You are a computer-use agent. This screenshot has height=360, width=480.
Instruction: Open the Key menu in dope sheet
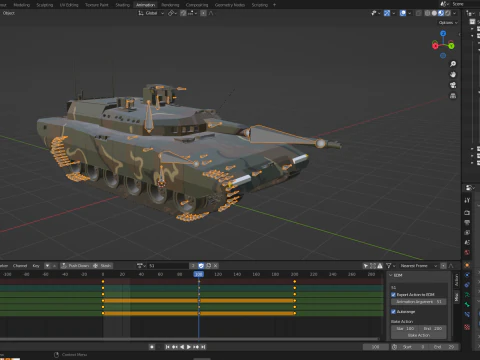point(36,266)
